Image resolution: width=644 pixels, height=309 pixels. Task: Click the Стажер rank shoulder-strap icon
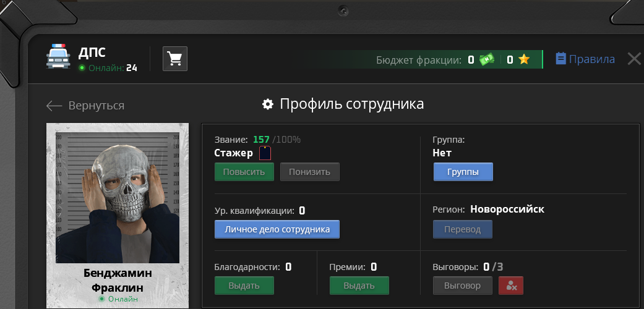click(x=265, y=153)
